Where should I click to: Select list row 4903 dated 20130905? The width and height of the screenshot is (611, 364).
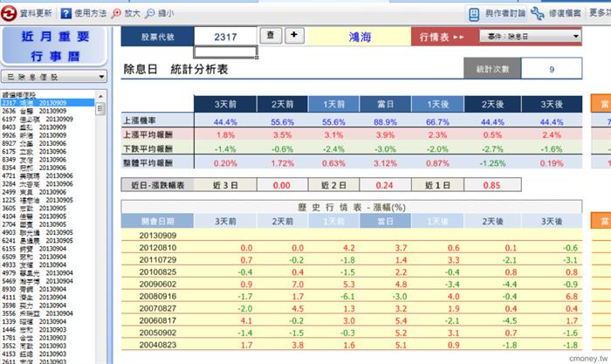(47, 233)
